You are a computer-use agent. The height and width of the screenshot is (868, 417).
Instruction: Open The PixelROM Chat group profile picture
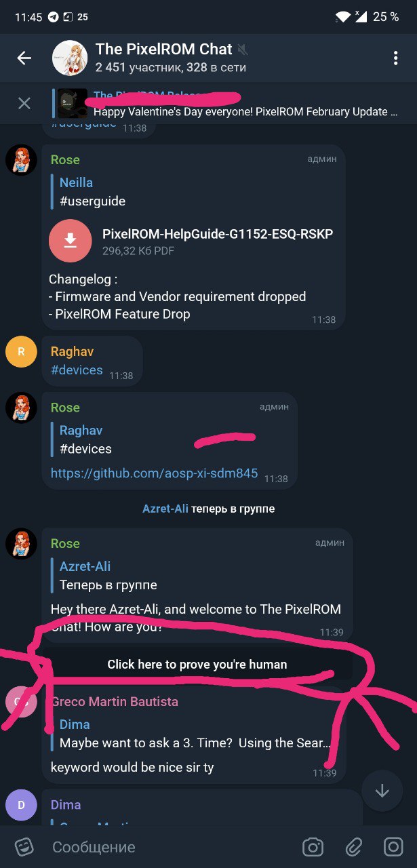(70, 58)
